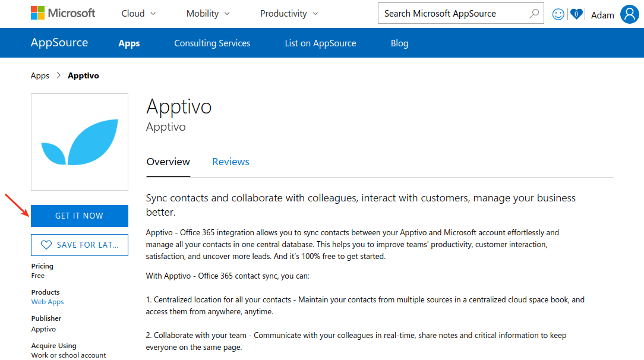The height and width of the screenshot is (360, 644).
Task: Click the Apps breadcrumb link
Action: point(40,75)
